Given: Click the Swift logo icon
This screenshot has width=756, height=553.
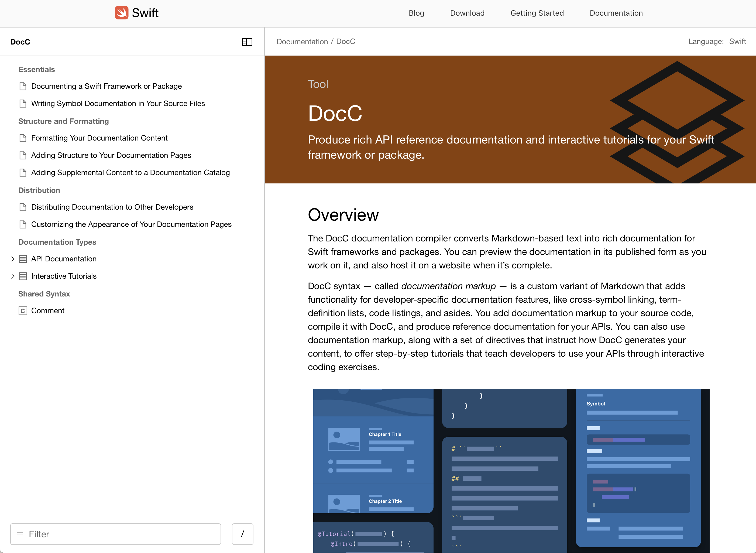Looking at the screenshot, I should pyautogui.click(x=121, y=13).
